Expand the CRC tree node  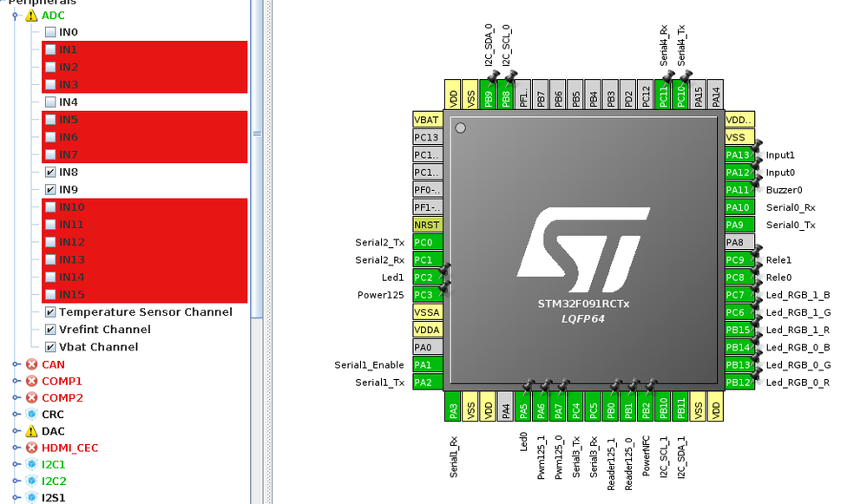tap(16, 414)
